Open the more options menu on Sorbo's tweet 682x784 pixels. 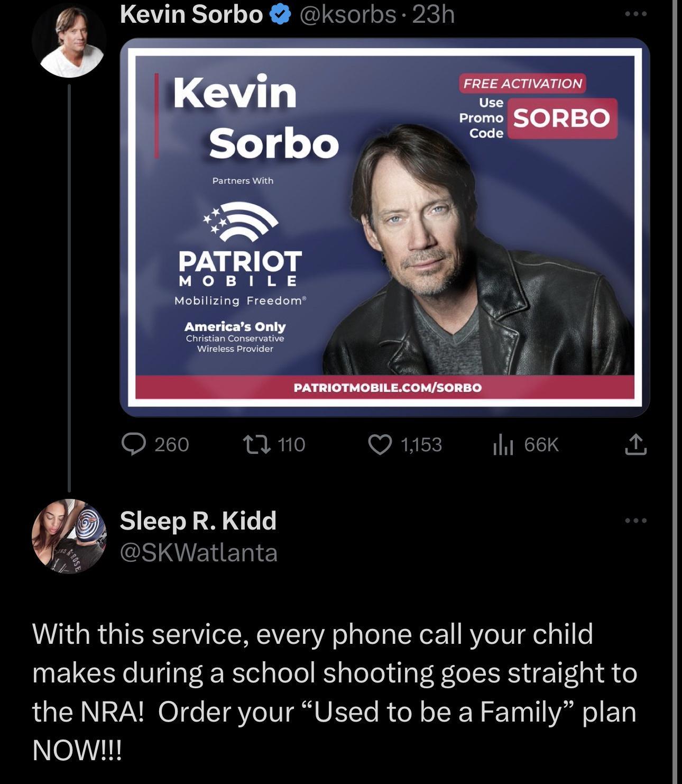tap(638, 14)
